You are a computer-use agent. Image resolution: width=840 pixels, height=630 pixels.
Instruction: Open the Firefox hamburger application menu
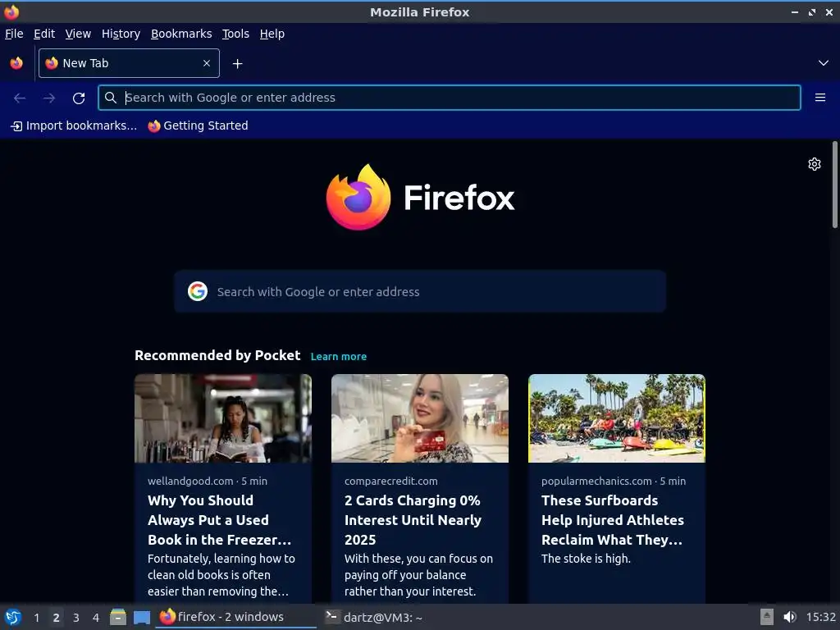(819, 98)
